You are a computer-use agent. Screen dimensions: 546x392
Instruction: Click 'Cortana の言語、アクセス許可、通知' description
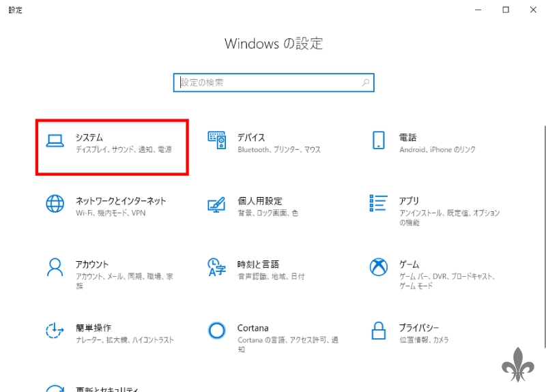click(288, 345)
